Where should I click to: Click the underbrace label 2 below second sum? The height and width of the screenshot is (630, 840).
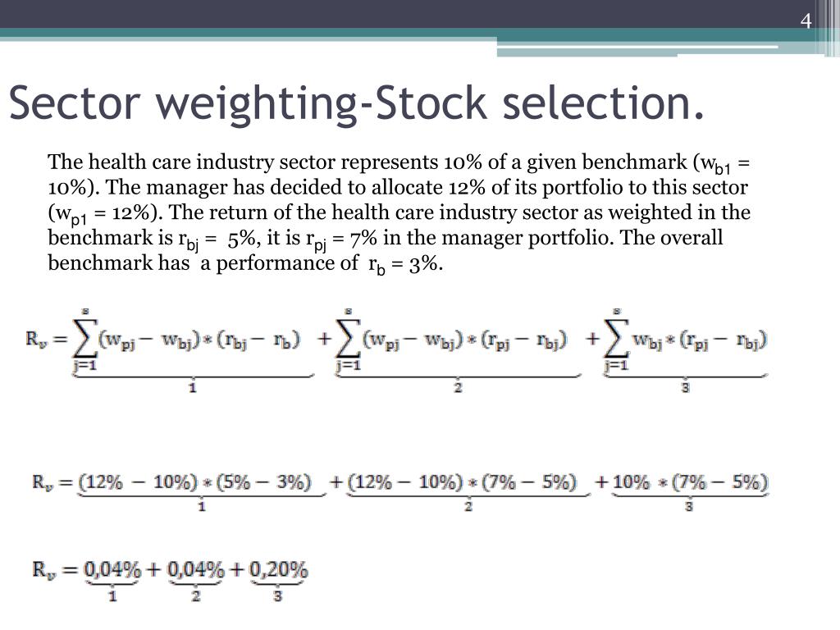coord(458,388)
